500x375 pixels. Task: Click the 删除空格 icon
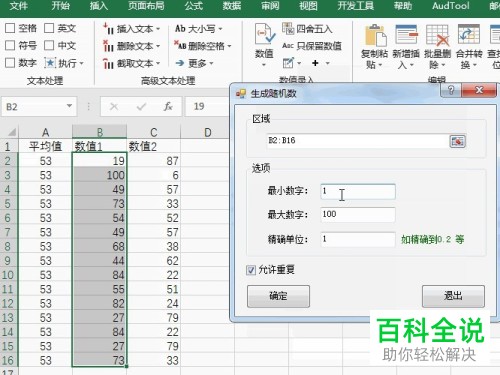(x=180, y=46)
